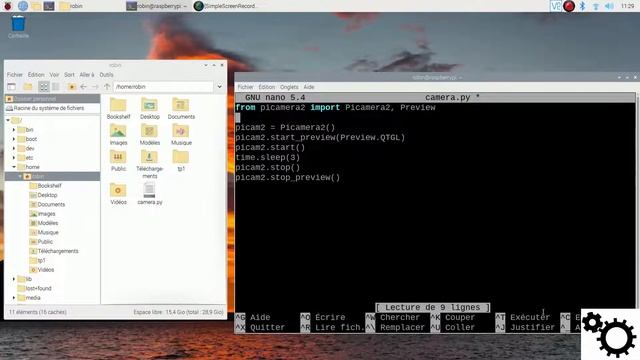This screenshot has width=640, height=360.
Task: Open Édition menu in file manager
Action: pos(36,75)
